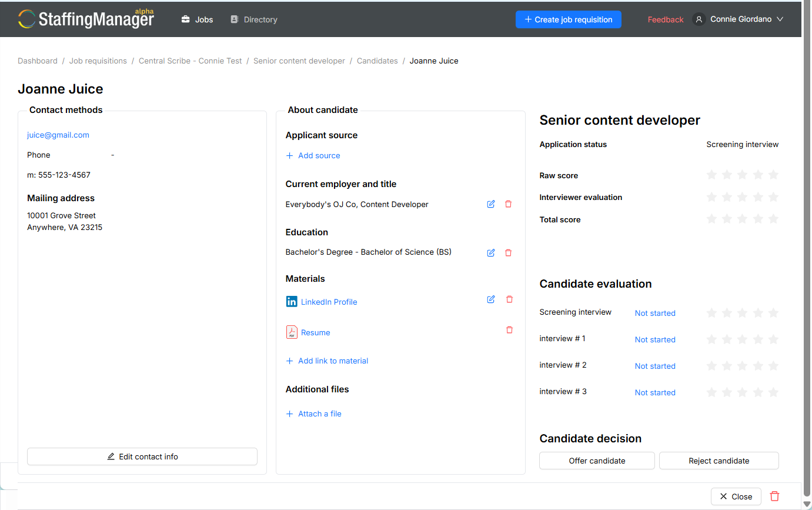Viewport: 812px width, 510px height.
Task: Click the LinkedIn logo icon
Action: click(x=292, y=302)
